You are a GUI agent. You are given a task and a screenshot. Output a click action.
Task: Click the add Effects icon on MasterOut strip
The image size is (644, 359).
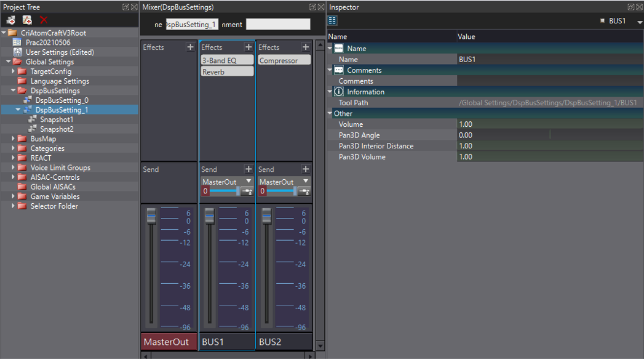pyautogui.click(x=191, y=46)
